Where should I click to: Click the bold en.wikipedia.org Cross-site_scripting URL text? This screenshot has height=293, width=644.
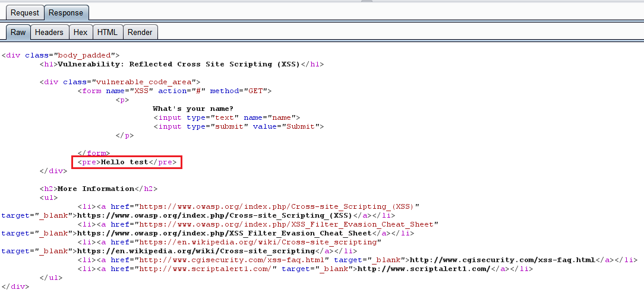195,251
